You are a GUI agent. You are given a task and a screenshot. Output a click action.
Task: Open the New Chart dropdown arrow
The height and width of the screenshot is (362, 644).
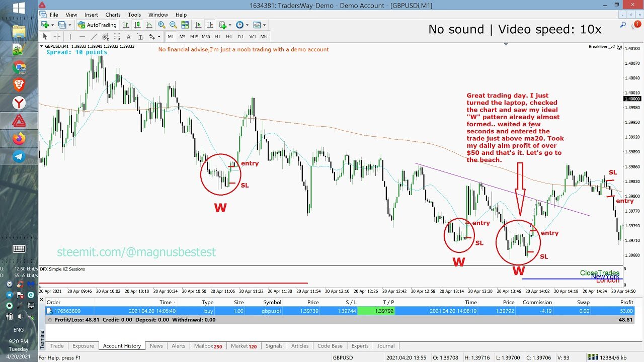coord(52,25)
